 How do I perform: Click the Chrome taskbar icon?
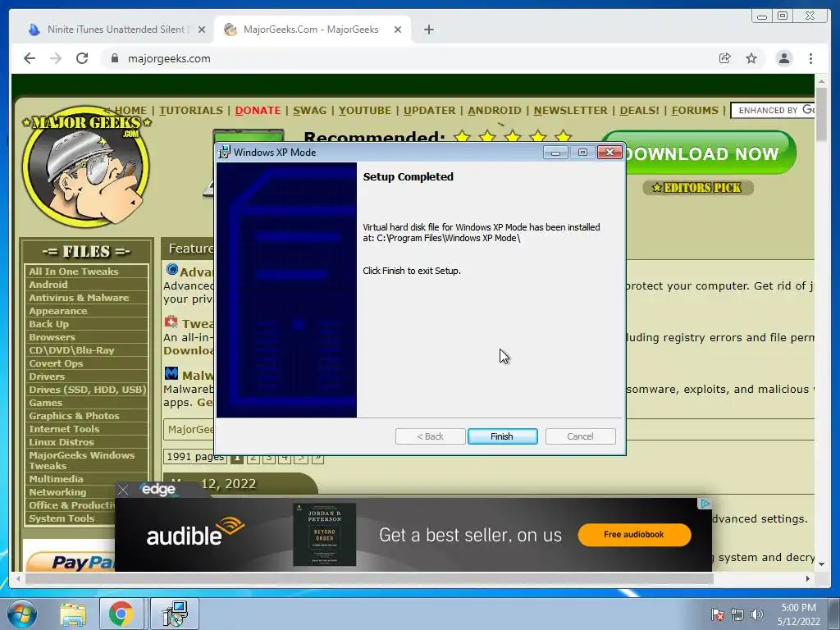click(x=121, y=614)
